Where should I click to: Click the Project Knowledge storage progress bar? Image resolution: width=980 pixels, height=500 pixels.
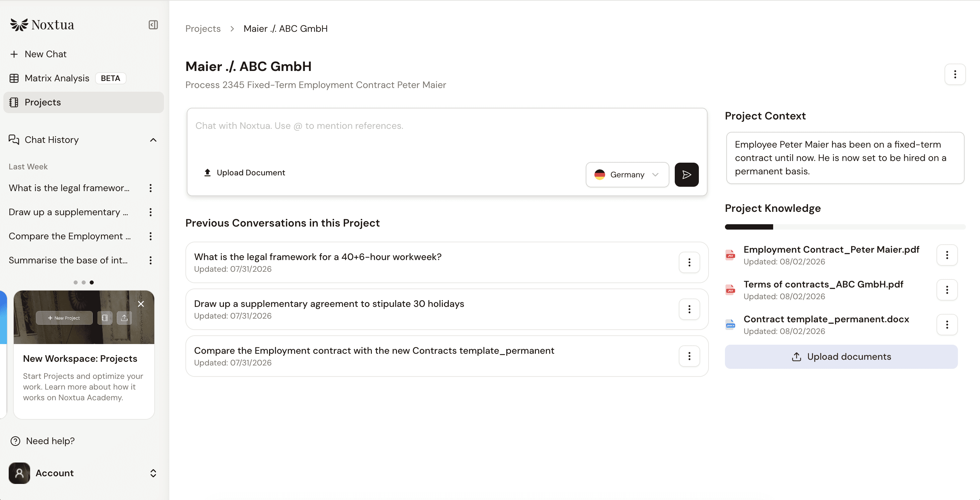pos(845,227)
